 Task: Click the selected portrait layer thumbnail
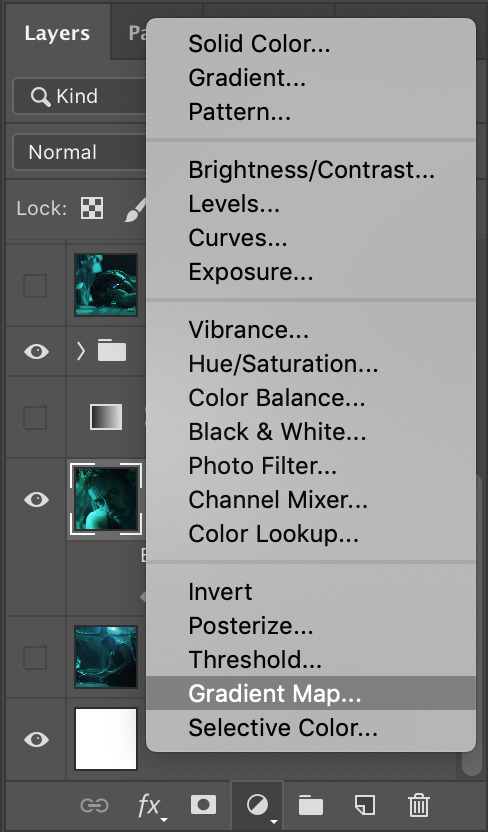pyautogui.click(x=106, y=499)
